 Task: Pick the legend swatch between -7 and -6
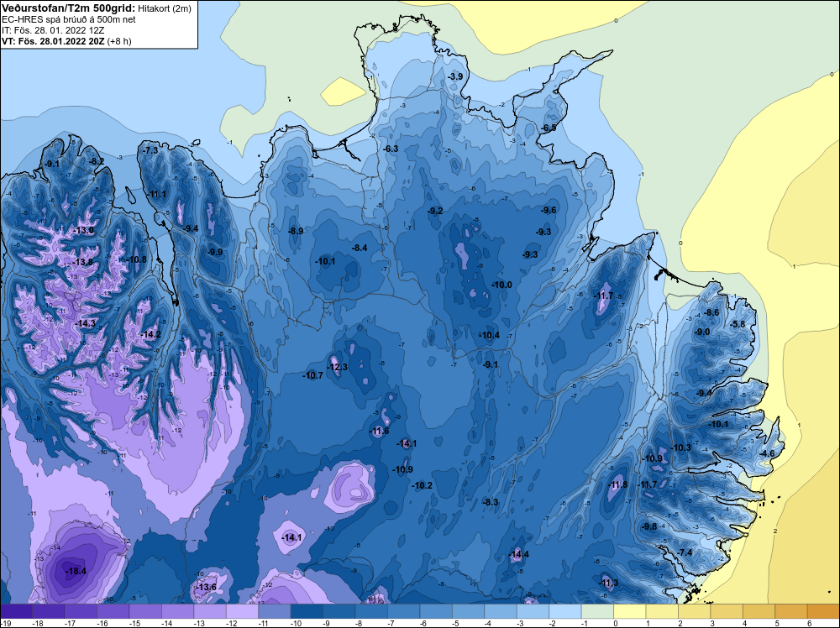pos(404,611)
